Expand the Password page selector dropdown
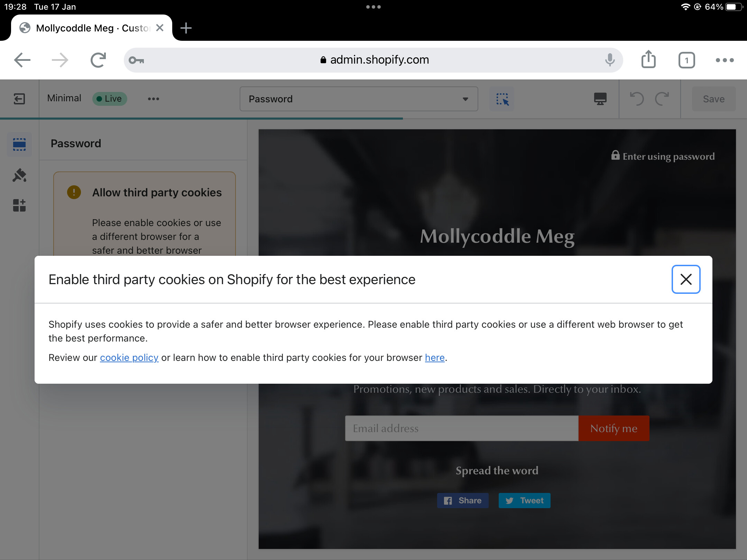 point(359,99)
